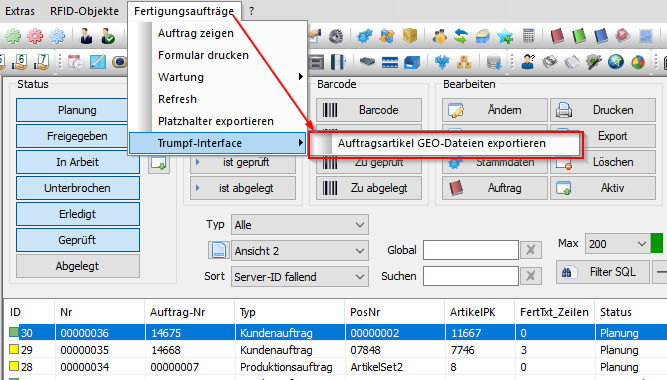This screenshot has height=380, width=667.
Task: Click the green gear icon in toolbar
Action: click(x=13, y=37)
